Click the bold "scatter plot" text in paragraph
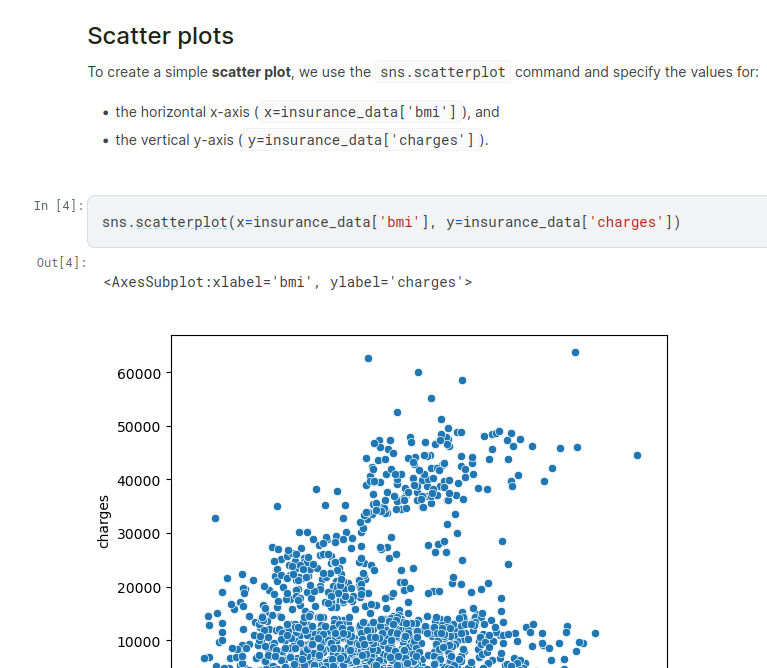Screen dimensions: 767x668 click(x=251, y=72)
